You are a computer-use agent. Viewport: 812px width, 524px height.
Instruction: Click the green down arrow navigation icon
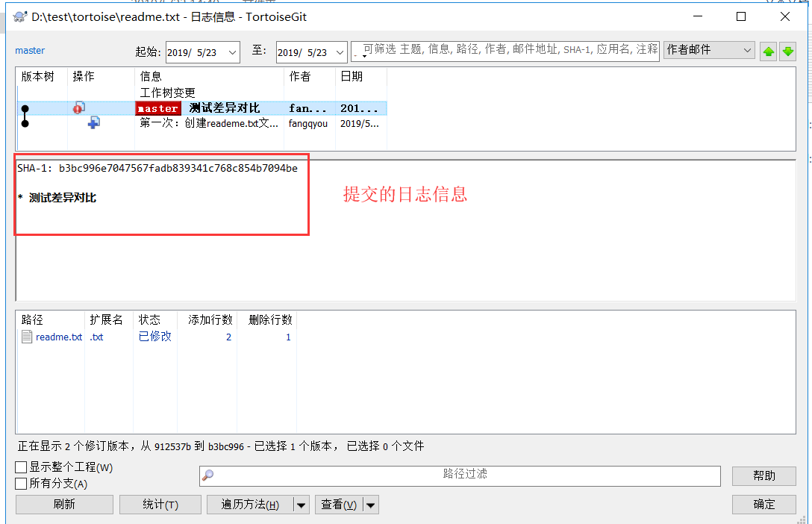point(790,51)
